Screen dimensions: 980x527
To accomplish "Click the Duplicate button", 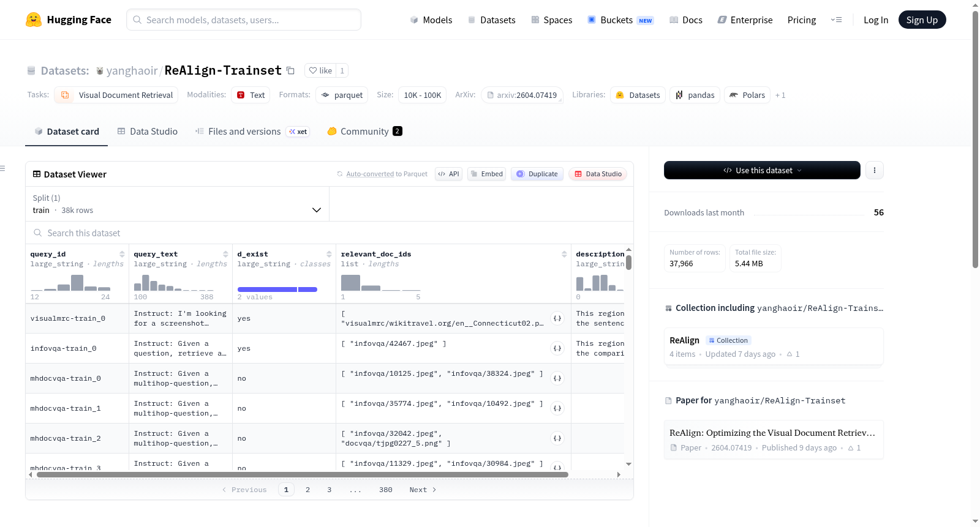I will click(537, 174).
